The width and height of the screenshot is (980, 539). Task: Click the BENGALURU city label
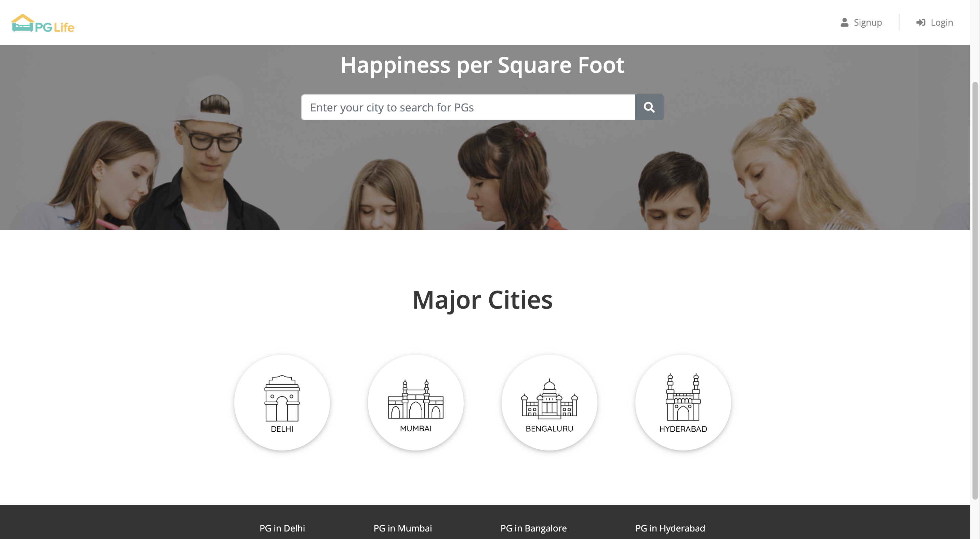click(549, 429)
